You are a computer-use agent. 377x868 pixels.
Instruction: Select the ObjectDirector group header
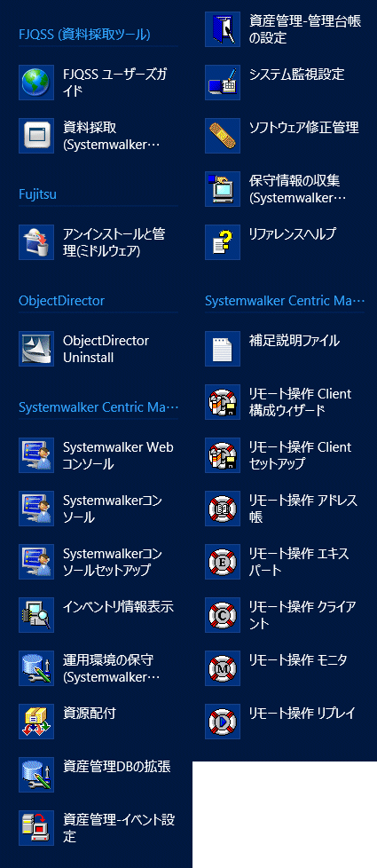coord(61,301)
